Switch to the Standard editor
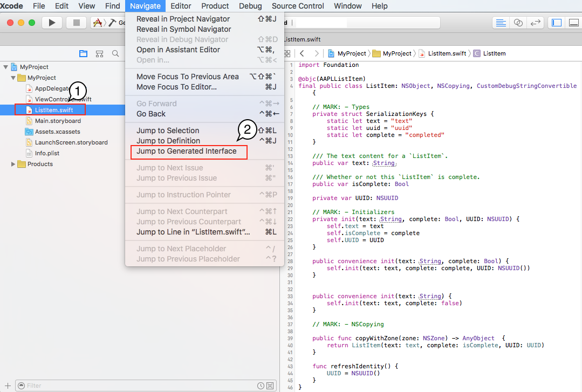This screenshot has height=392, width=582. tap(501, 23)
